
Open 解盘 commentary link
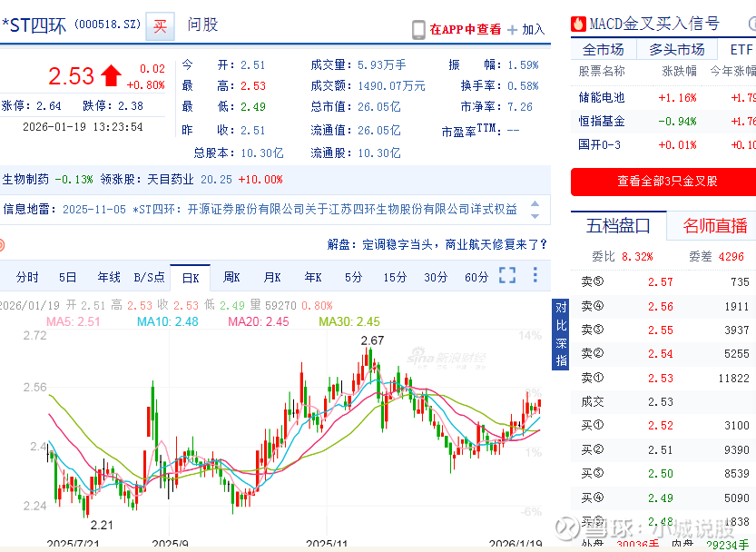click(437, 244)
